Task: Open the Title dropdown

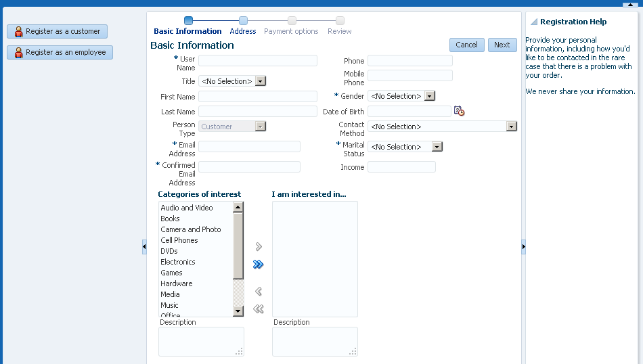Action: [x=261, y=81]
